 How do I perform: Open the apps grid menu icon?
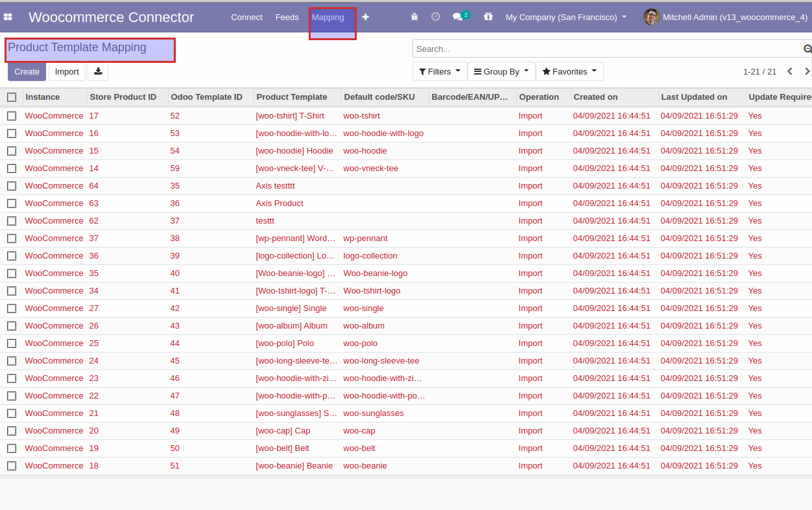point(8,17)
